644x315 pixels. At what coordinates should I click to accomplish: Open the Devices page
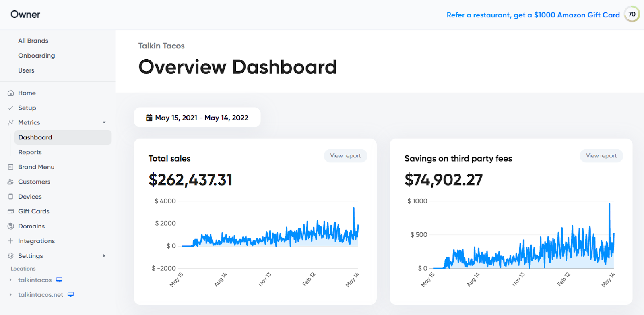click(x=30, y=197)
